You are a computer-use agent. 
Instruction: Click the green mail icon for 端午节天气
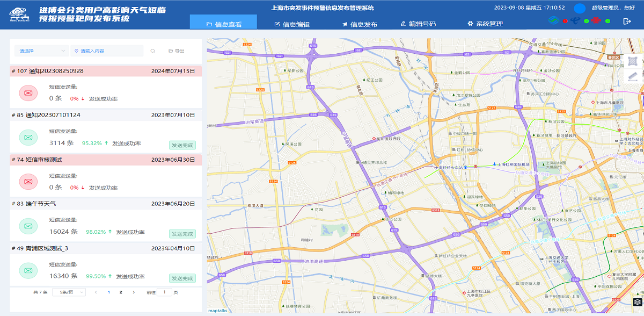coord(28,226)
